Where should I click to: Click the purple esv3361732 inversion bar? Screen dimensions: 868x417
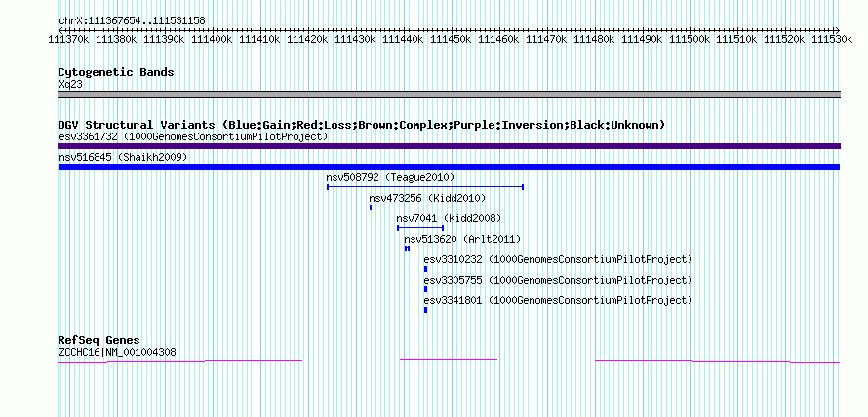pos(449,146)
